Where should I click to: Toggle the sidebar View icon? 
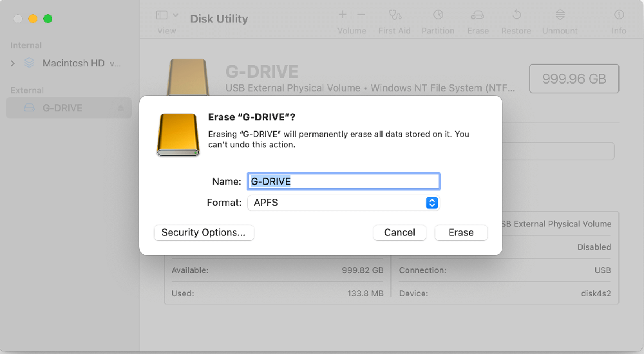pyautogui.click(x=162, y=15)
